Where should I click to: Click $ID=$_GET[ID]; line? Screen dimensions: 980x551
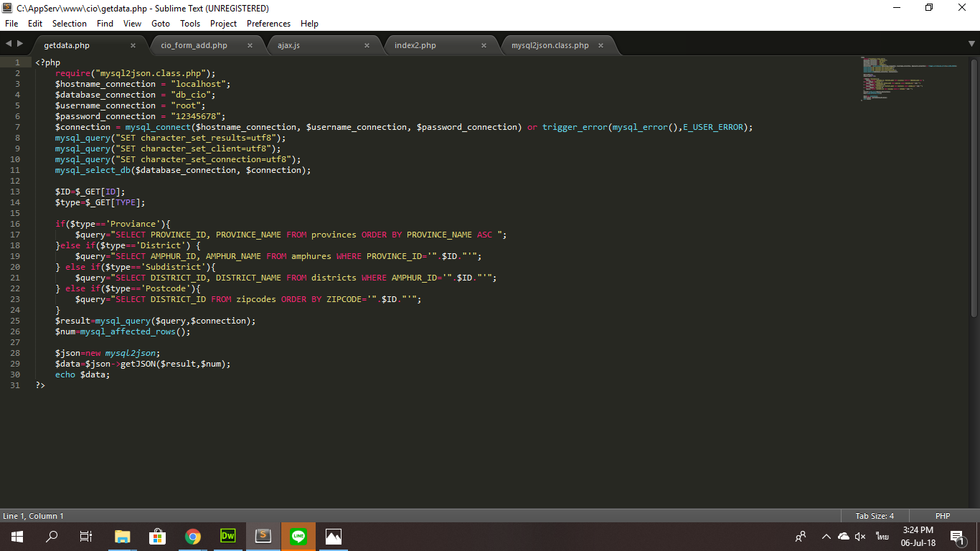[x=90, y=192]
